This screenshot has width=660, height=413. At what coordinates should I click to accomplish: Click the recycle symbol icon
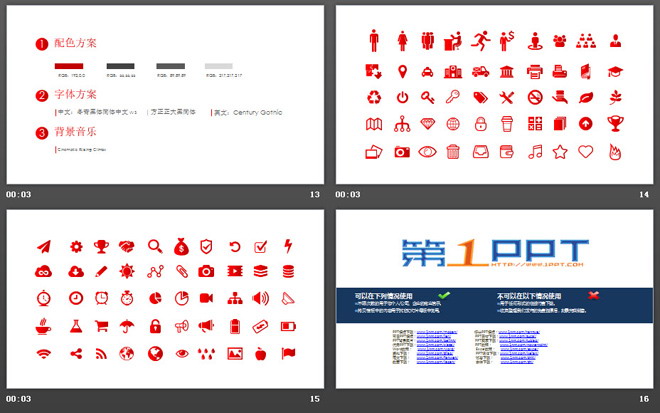click(x=375, y=98)
